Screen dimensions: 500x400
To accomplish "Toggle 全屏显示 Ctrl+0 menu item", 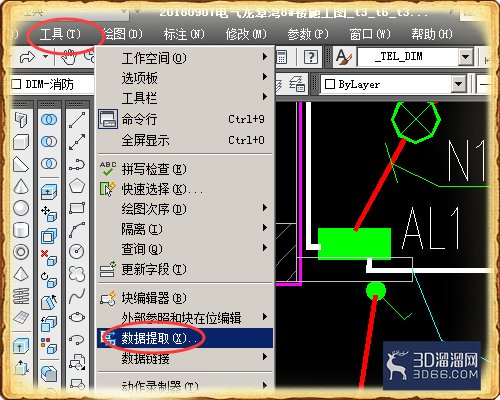I will (x=185, y=140).
